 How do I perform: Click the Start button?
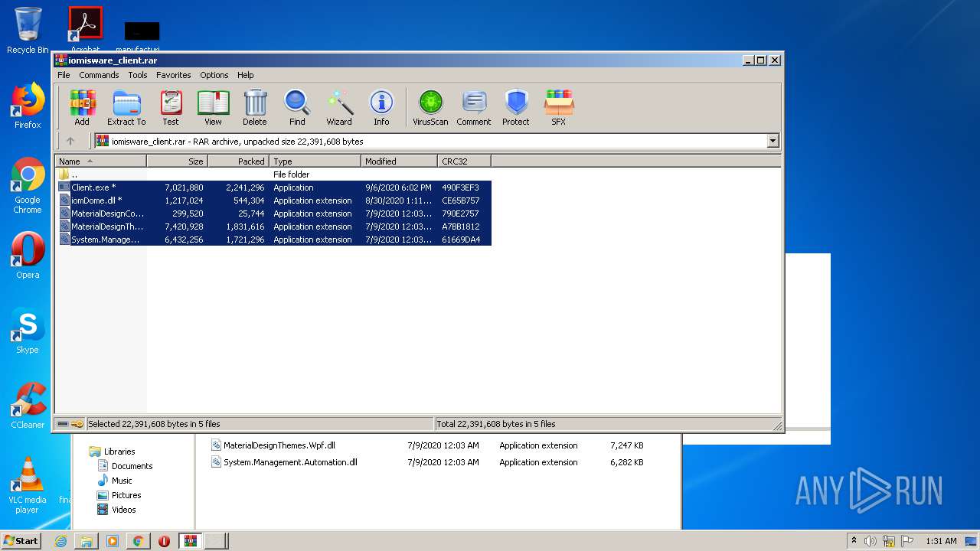21,540
